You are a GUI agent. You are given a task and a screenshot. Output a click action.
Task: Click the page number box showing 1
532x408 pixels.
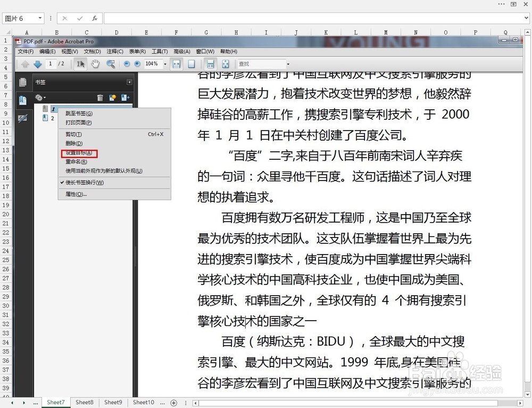[x=51, y=64]
